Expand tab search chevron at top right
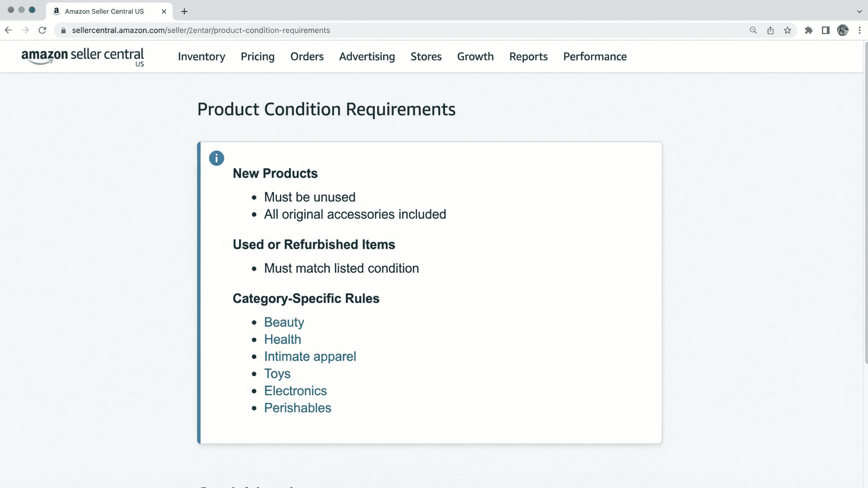The image size is (868, 488). click(x=859, y=12)
